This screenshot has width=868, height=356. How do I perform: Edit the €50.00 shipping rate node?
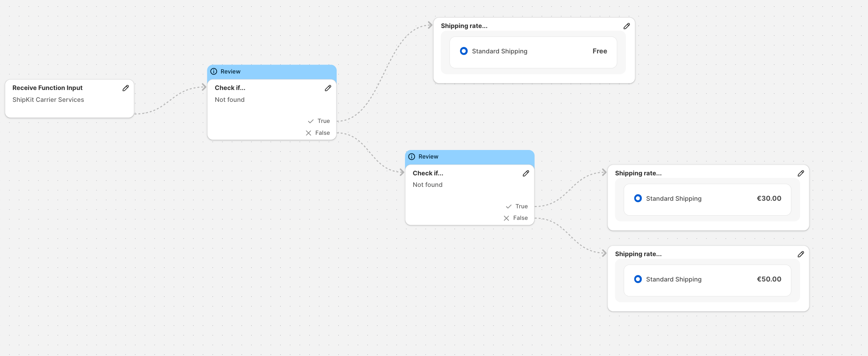click(800, 254)
